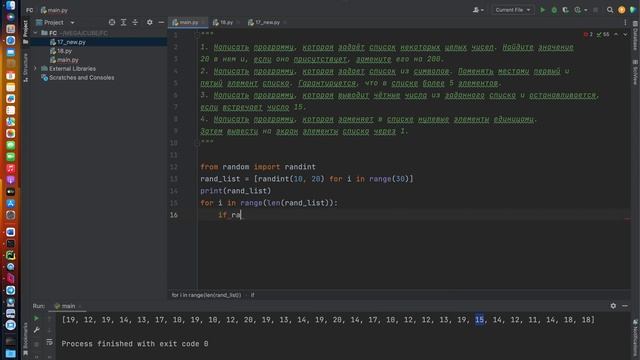Hide the Project panel with minus icon
The height and width of the screenshot is (360, 640).
pos(161,22)
